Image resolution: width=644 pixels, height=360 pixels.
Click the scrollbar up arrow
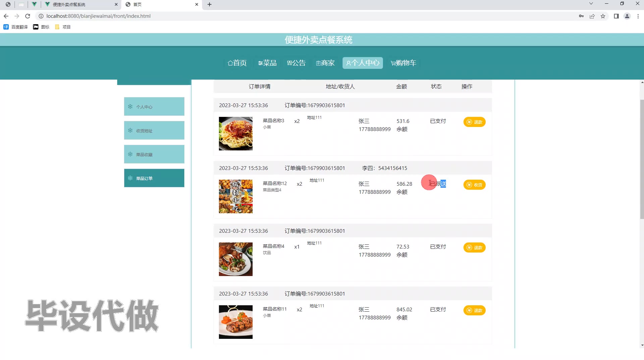pos(642,82)
